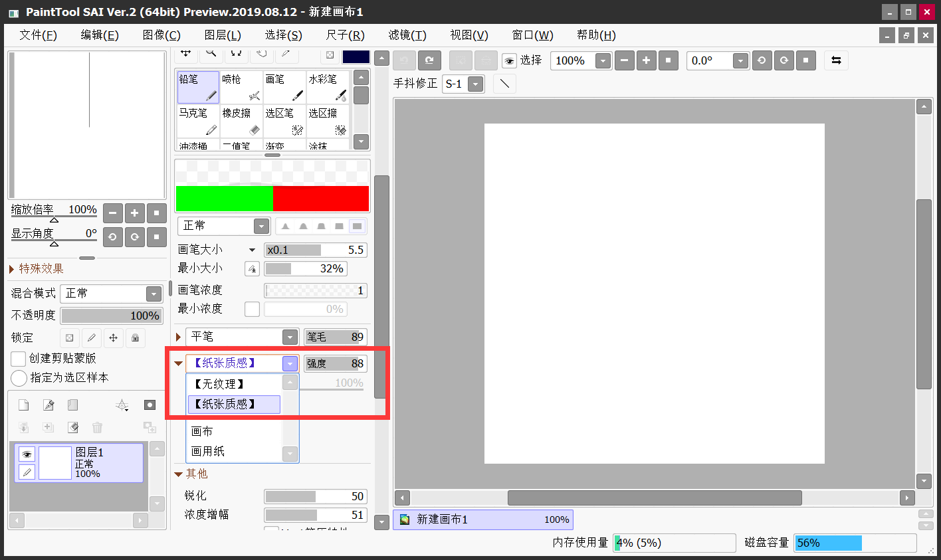941x560 pixels.
Task: Adjust the 锐化 slider showing 50
Action: pos(315,496)
